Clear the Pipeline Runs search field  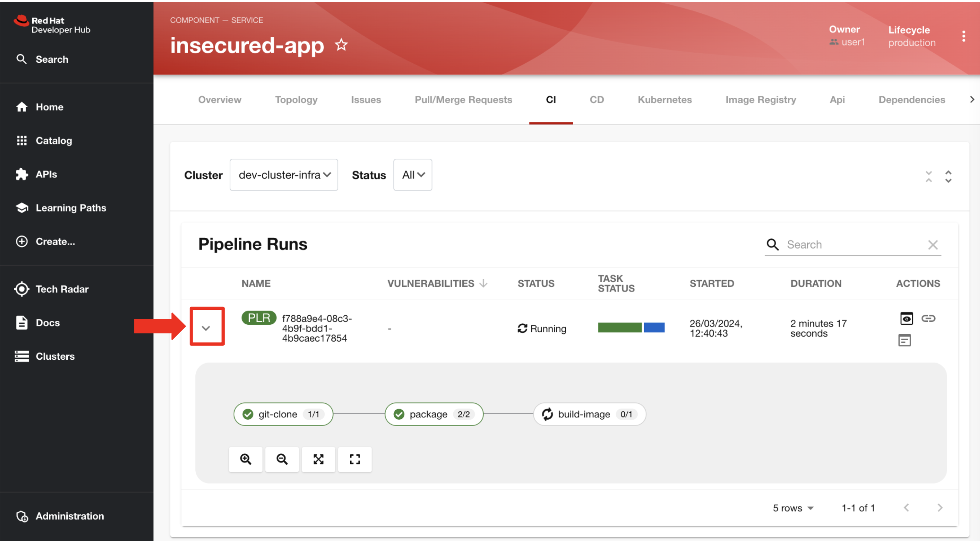(x=933, y=245)
